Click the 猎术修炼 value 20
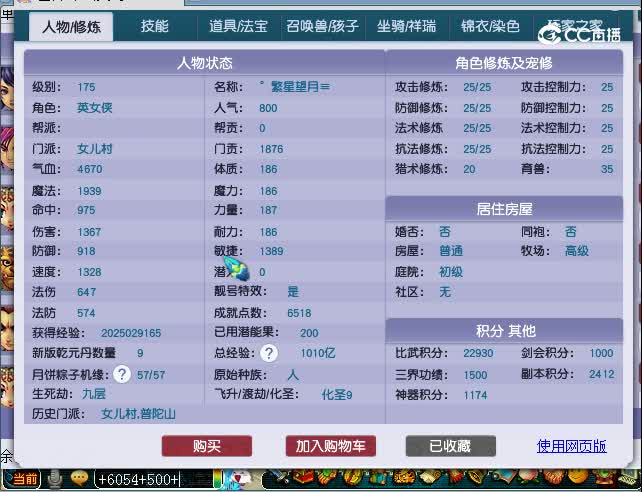 point(469,169)
